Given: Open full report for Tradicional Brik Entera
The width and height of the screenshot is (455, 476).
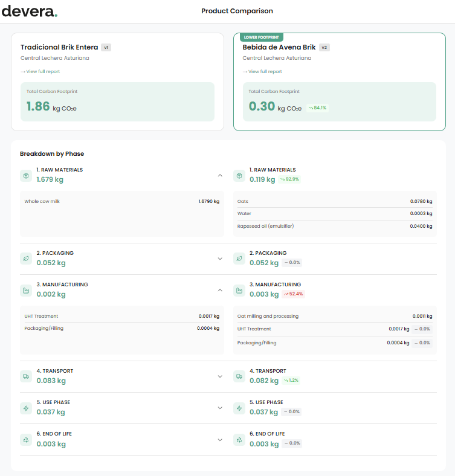Looking at the screenshot, I should pyautogui.click(x=42, y=72).
